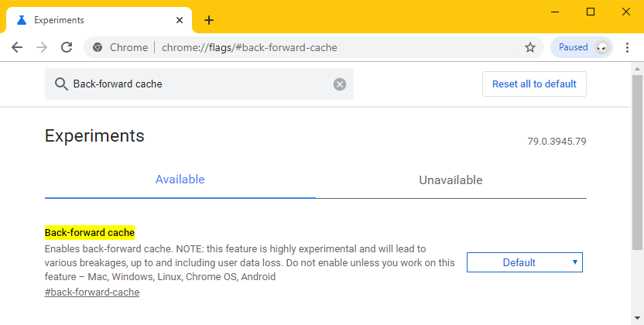Click inside the flags search field

pyautogui.click(x=199, y=84)
